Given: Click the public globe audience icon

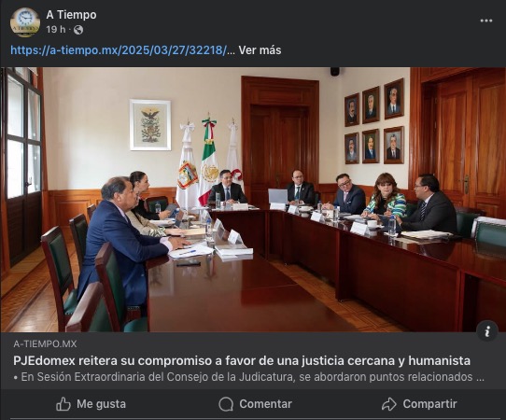Looking at the screenshot, I should pyautogui.click(x=78, y=30).
